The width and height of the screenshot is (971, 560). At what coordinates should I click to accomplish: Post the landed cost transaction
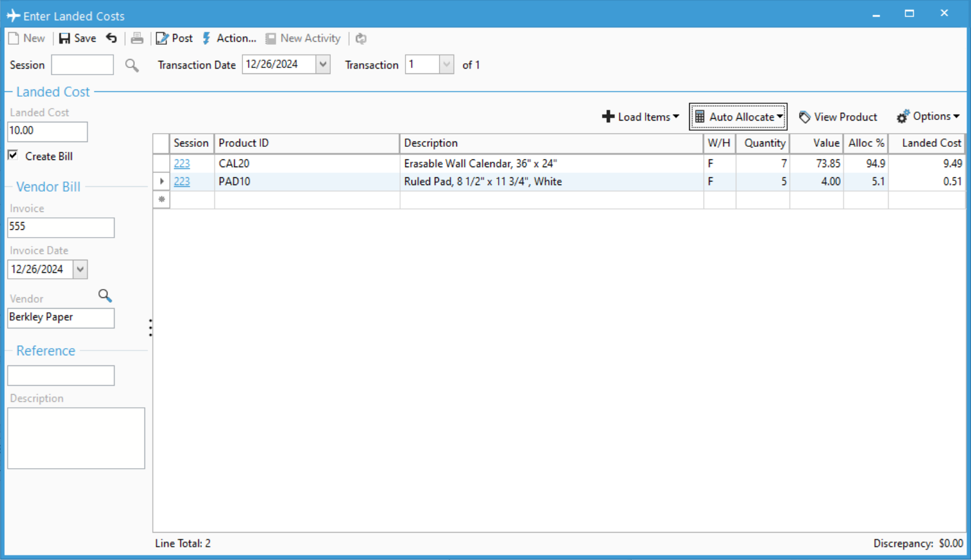[174, 38]
